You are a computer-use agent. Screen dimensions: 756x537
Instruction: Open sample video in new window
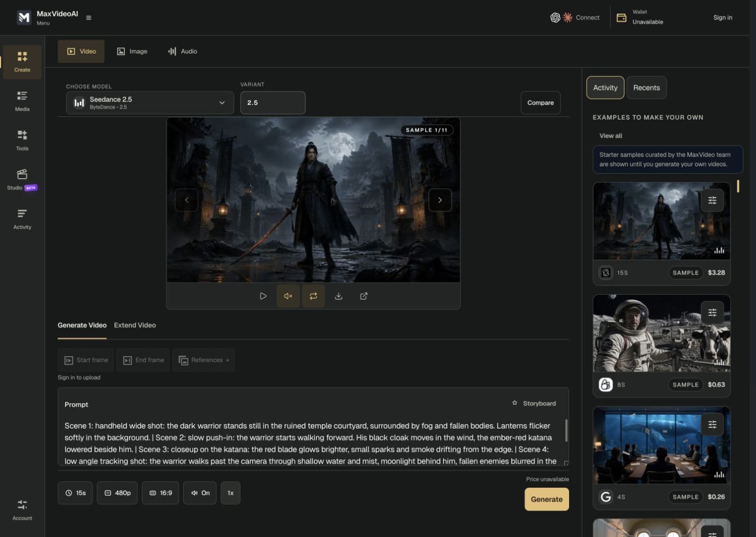point(364,296)
